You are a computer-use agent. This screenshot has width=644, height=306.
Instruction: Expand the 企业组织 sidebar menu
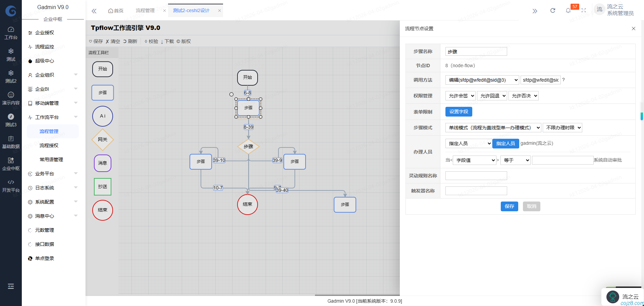point(49,75)
